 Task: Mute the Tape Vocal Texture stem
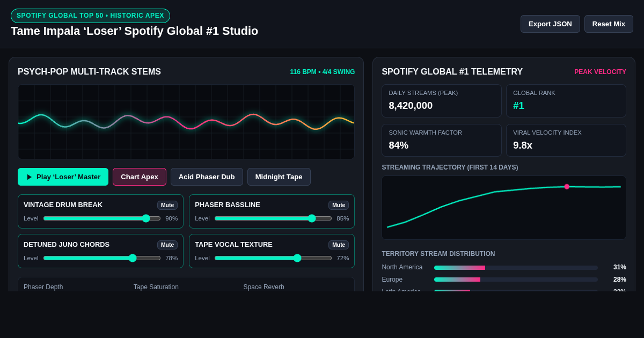pyautogui.click(x=339, y=245)
